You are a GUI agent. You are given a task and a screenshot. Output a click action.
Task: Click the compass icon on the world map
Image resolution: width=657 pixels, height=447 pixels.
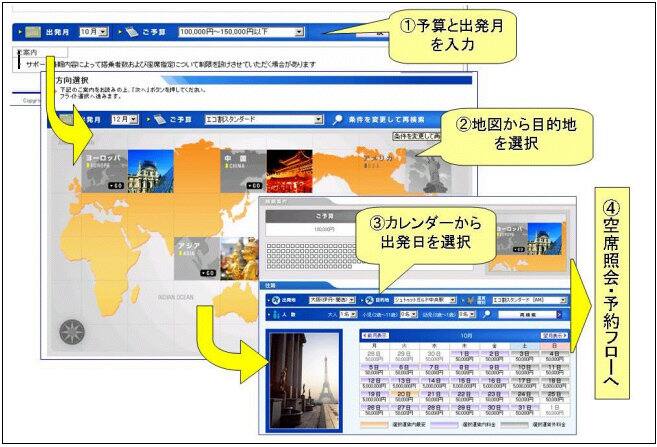click(73, 330)
